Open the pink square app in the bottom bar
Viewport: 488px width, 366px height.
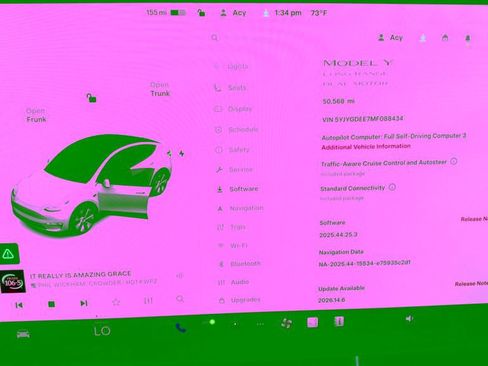pyautogui.click(x=312, y=322)
